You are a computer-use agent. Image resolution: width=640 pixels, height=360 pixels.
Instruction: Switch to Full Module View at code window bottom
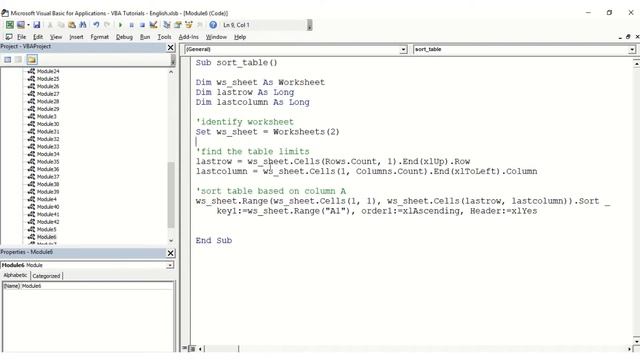click(192, 348)
